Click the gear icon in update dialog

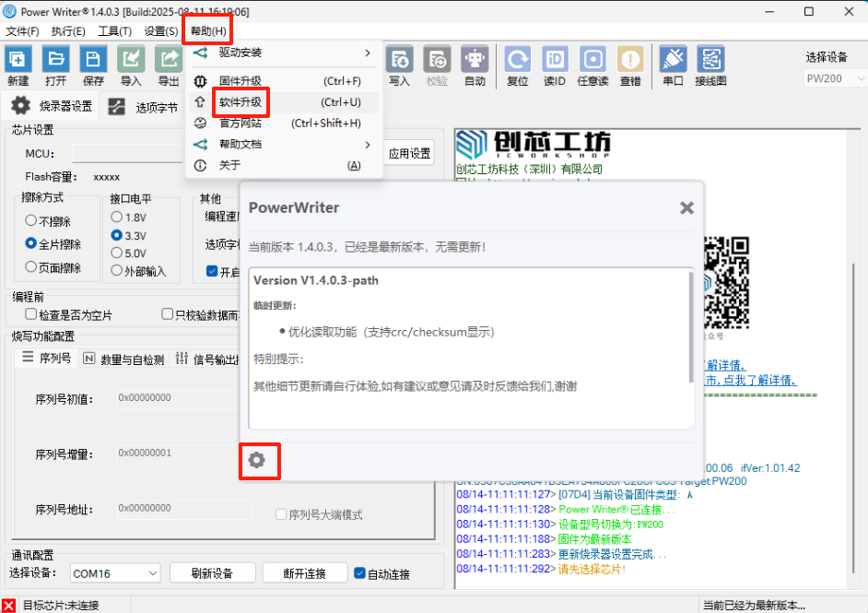coord(257,460)
